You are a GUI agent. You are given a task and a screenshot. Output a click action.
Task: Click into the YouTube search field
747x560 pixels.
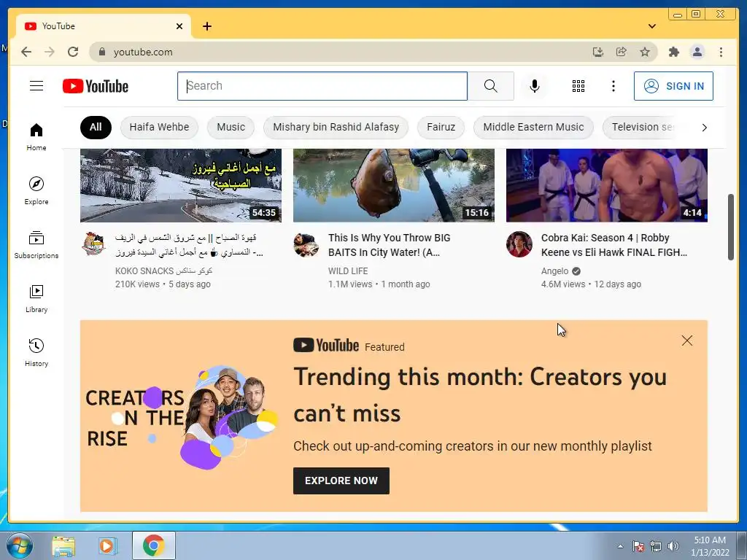coord(322,86)
